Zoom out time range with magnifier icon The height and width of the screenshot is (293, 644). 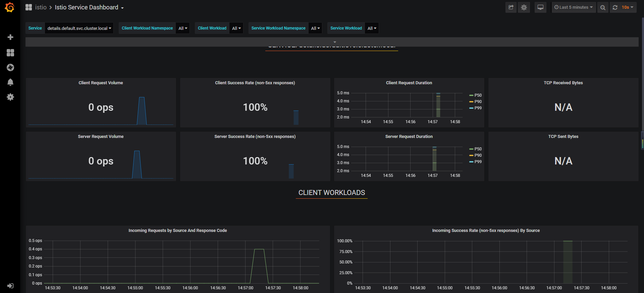point(603,7)
